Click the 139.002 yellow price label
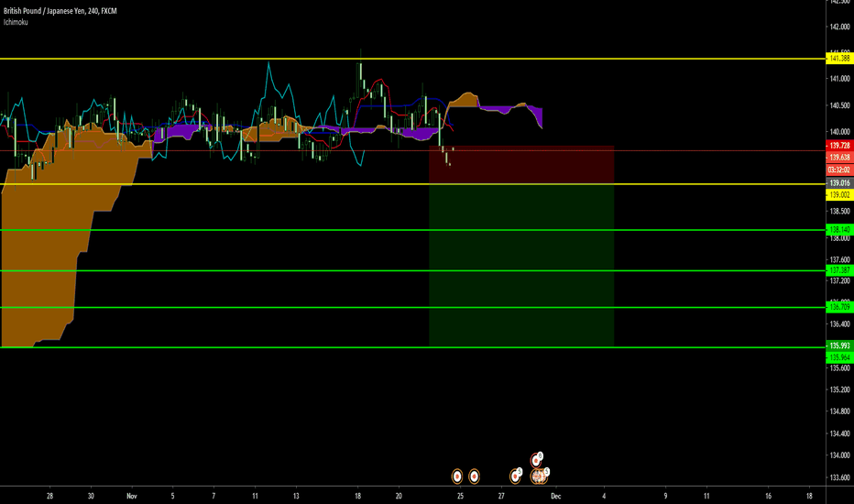Viewport: 854px width, 504px height. point(838,195)
